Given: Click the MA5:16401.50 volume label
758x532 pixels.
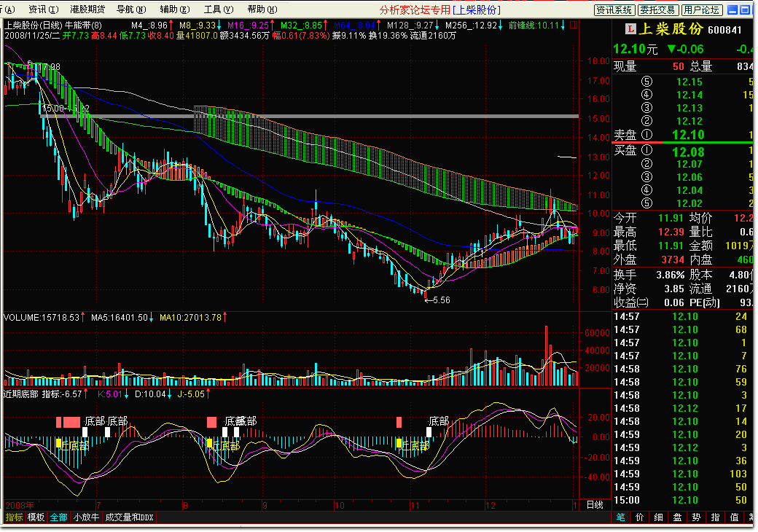Looking at the screenshot, I should pyautogui.click(x=119, y=318).
